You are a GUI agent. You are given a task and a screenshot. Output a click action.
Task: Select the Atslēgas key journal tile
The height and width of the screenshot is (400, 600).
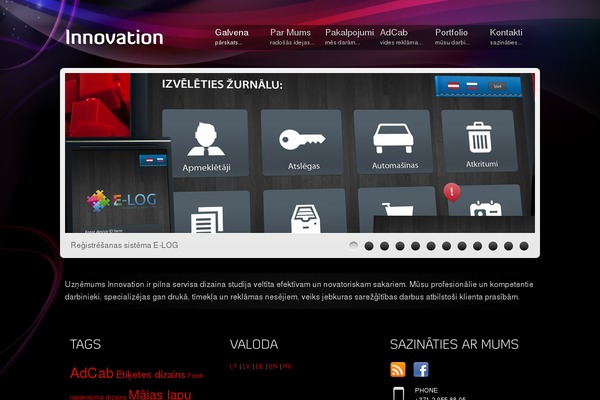tap(302, 142)
